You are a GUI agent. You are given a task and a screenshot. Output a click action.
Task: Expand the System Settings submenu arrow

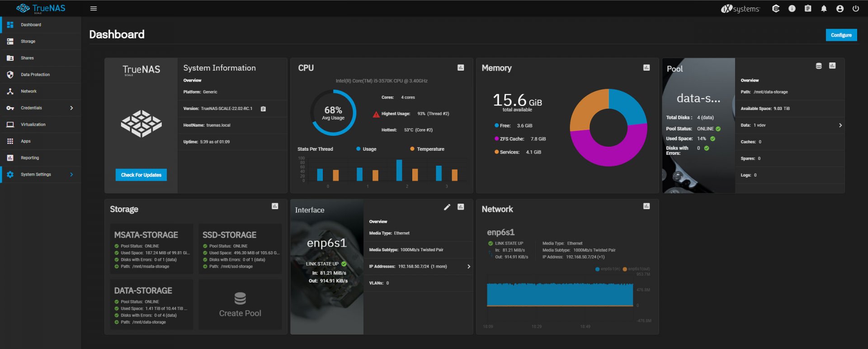click(x=71, y=175)
